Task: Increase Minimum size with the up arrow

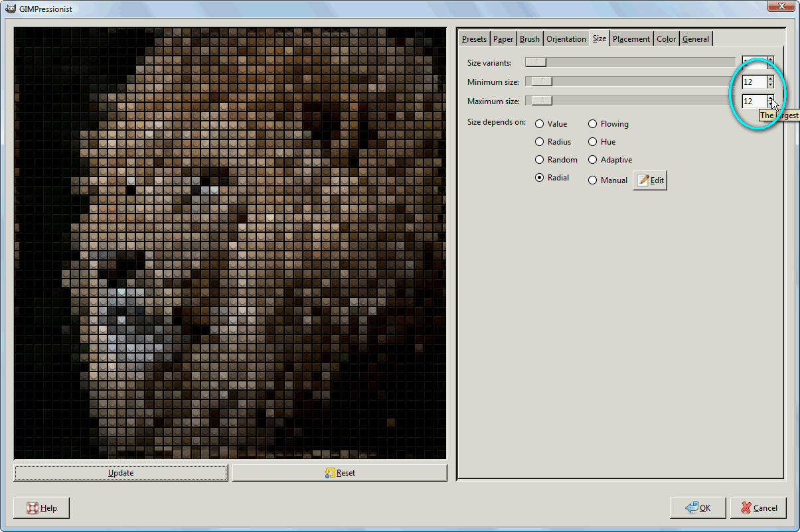Action: (x=770, y=78)
